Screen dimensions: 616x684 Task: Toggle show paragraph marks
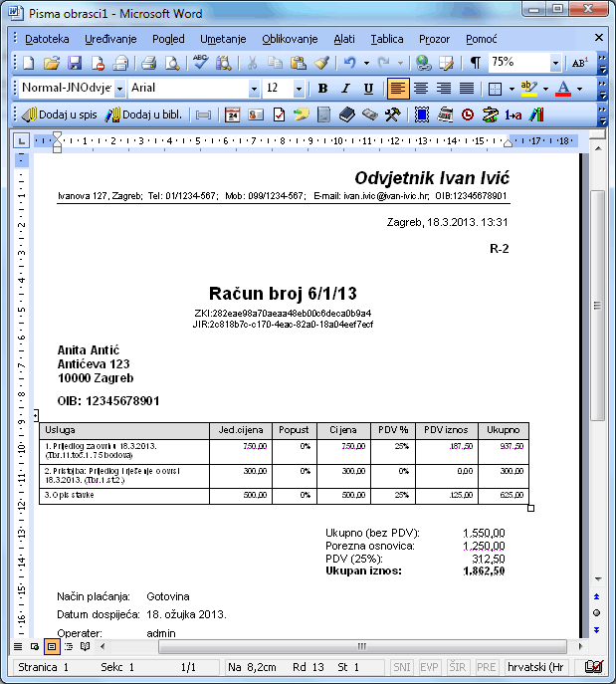pyautogui.click(x=475, y=63)
